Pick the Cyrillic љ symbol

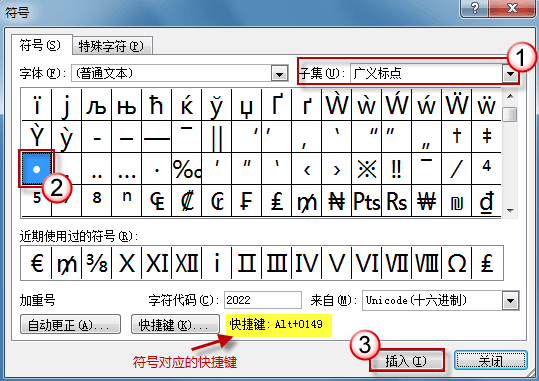(x=97, y=105)
